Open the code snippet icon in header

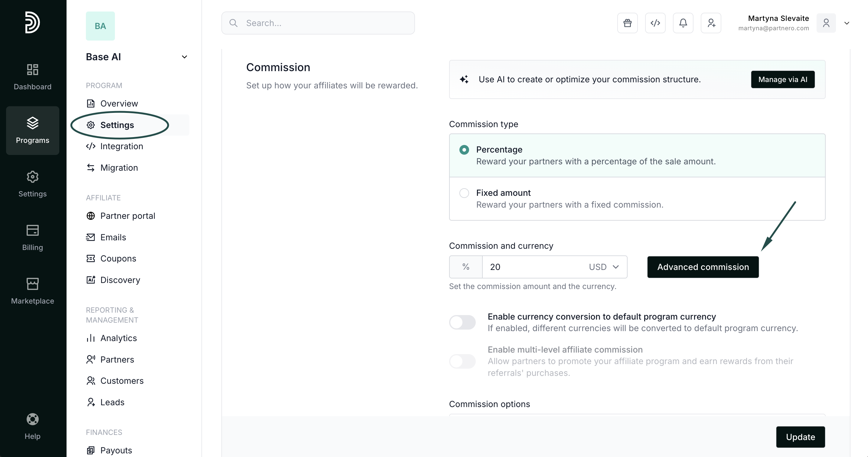(655, 23)
